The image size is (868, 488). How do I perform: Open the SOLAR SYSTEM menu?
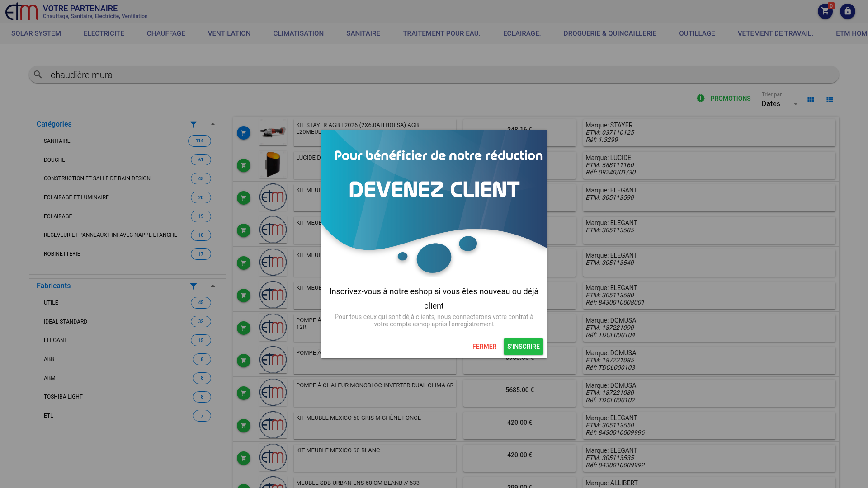[36, 33]
